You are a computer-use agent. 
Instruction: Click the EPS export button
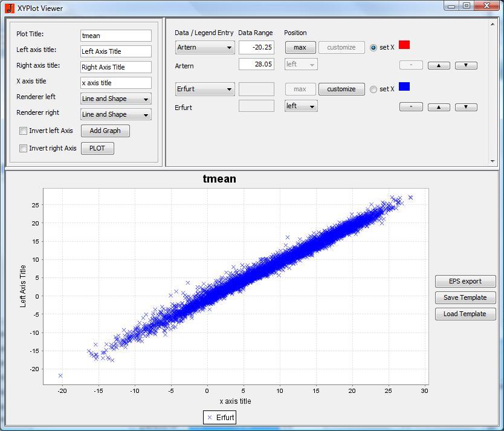(465, 281)
